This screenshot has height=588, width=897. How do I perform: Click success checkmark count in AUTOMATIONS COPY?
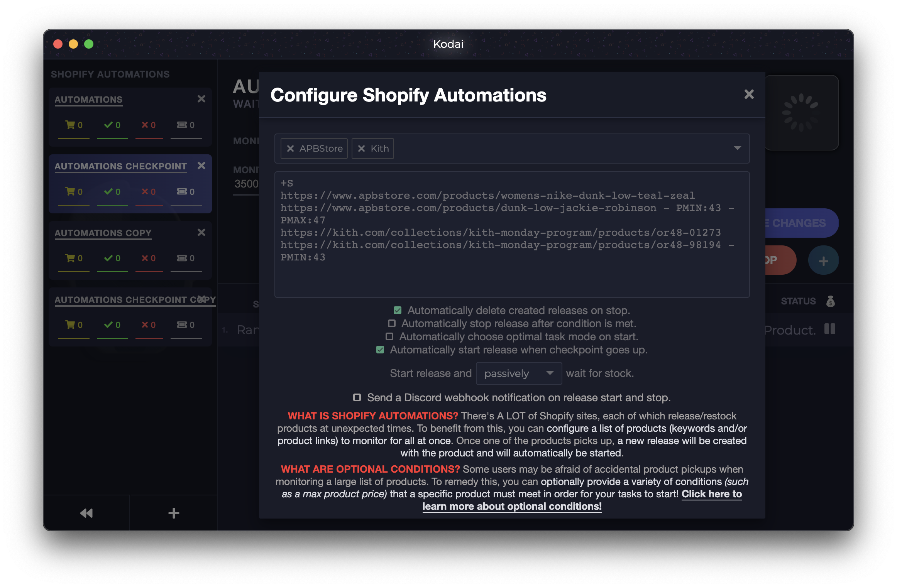pyautogui.click(x=112, y=258)
